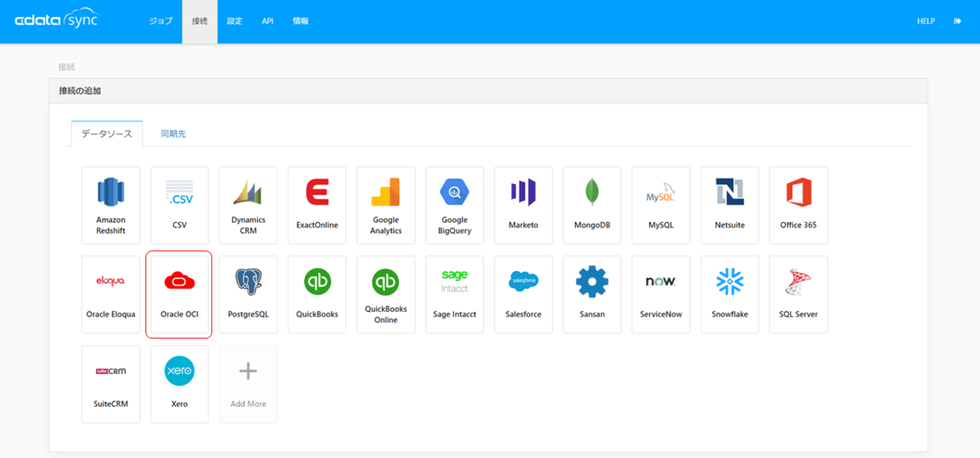Select the Salesforce cloud icon
Viewport: 980px width, 458px height.
click(x=523, y=282)
